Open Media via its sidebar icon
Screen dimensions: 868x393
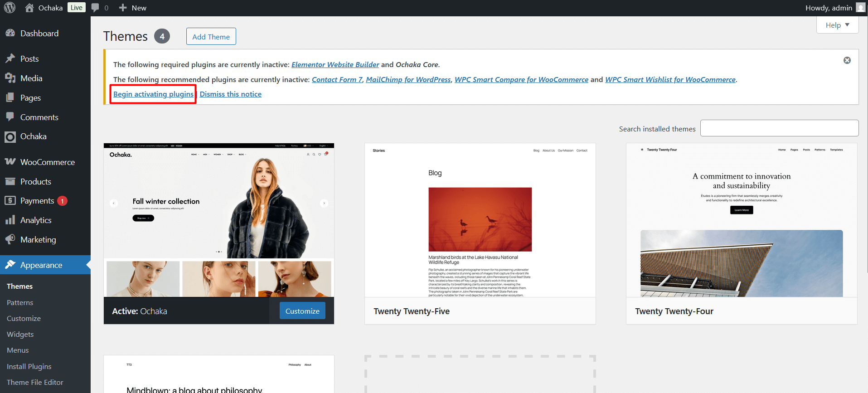pyautogui.click(x=10, y=78)
